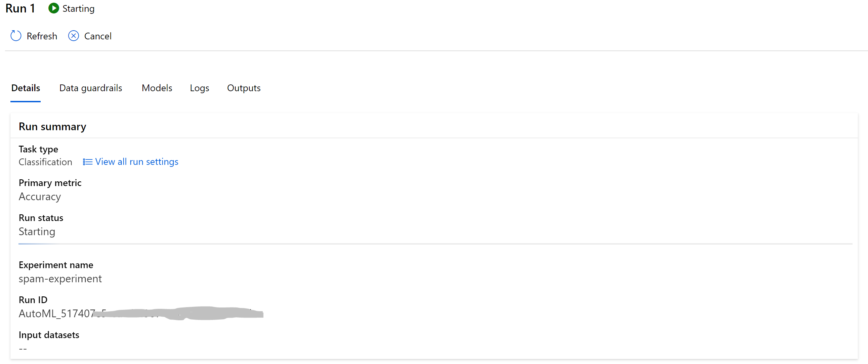Click the Cancel X circle icon
The width and height of the screenshot is (868, 364).
point(74,36)
